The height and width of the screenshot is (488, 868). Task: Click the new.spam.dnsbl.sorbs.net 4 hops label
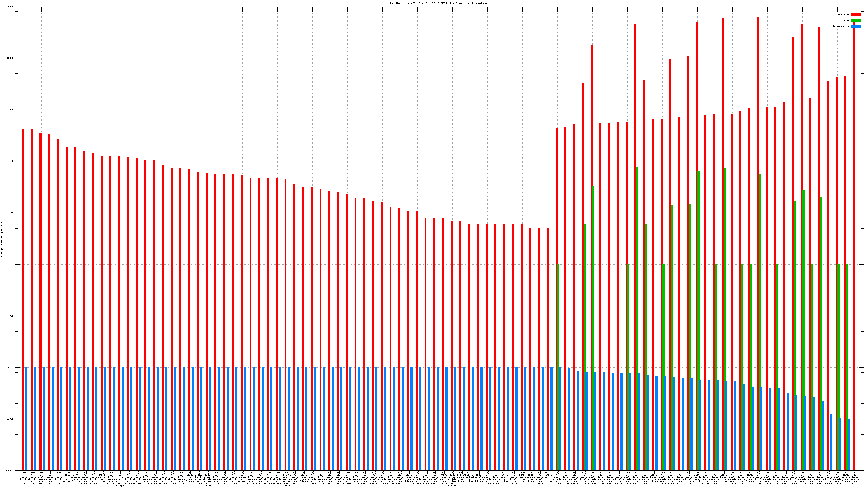[x=120, y=480]
